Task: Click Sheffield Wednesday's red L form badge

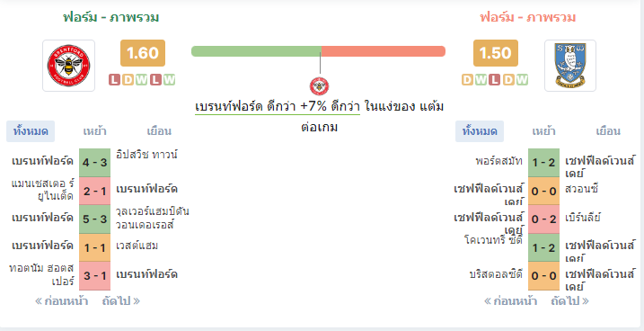Action: click(495, 80)
